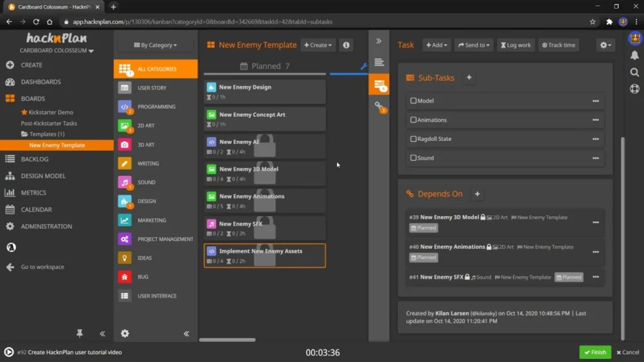
Task: Collapse the task panel with double arrows
Action: point(379,41)
